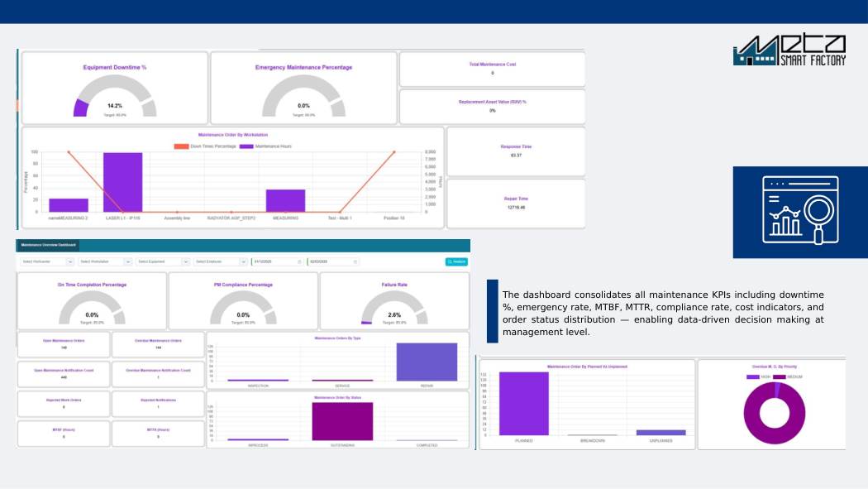Click the Overdue Maintenance Notification Count card
The width and height of the screenshot is (868, 489).
pos(159,374)
